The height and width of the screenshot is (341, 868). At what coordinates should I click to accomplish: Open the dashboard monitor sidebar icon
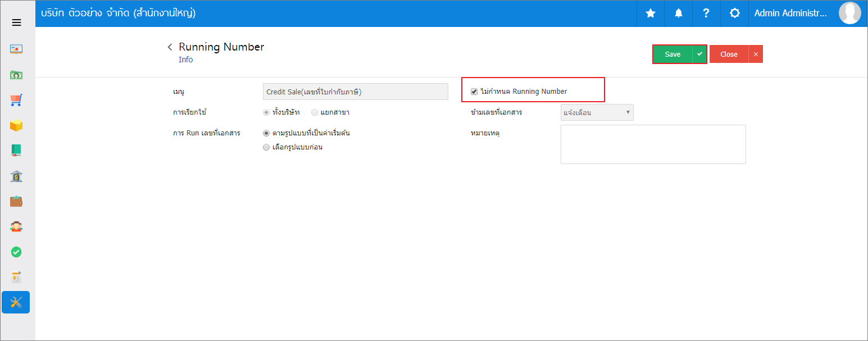16,49
